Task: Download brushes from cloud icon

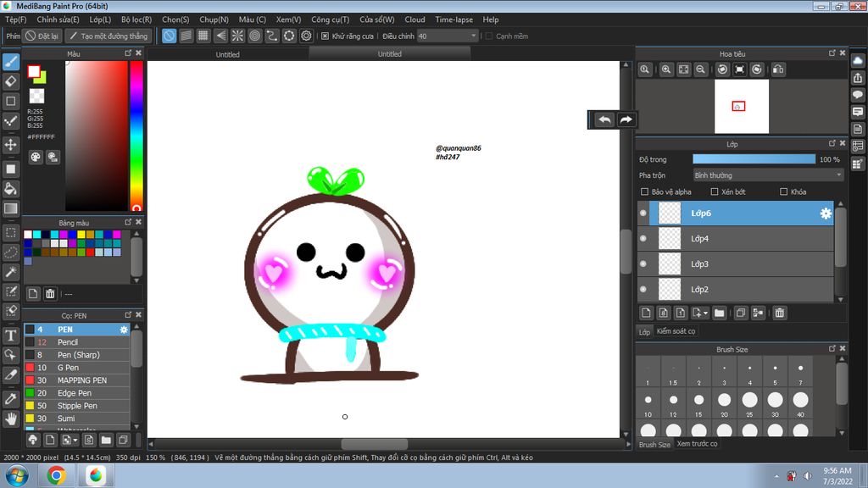Action: point(33,440)
